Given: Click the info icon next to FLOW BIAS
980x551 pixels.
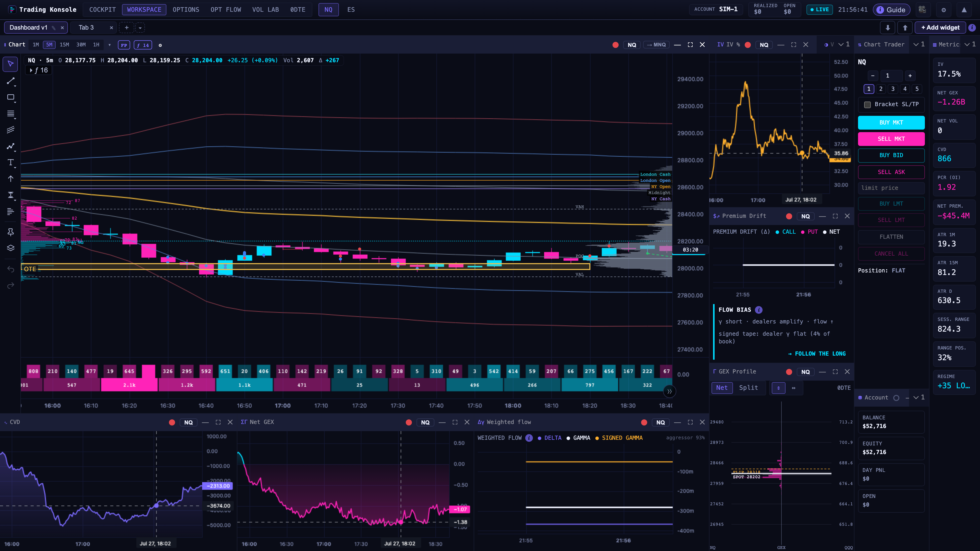Looking at the screenshot, I should click(758, 310).
